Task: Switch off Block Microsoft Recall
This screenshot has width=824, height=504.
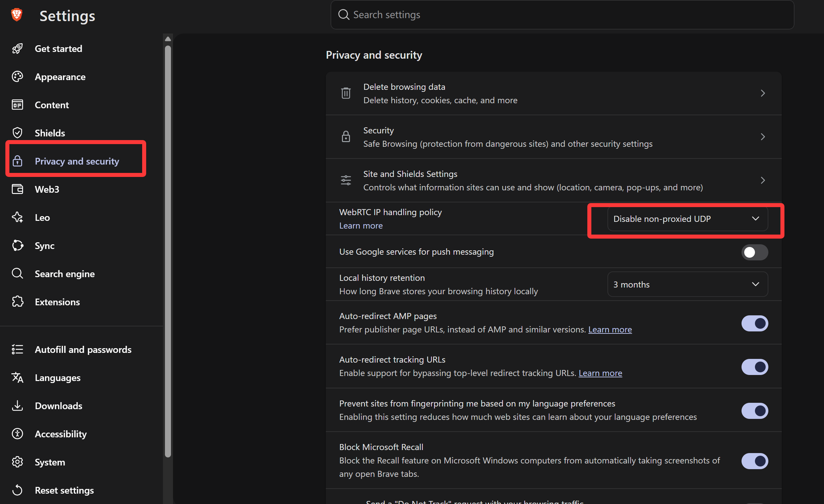Action: [x=755, y=461]
